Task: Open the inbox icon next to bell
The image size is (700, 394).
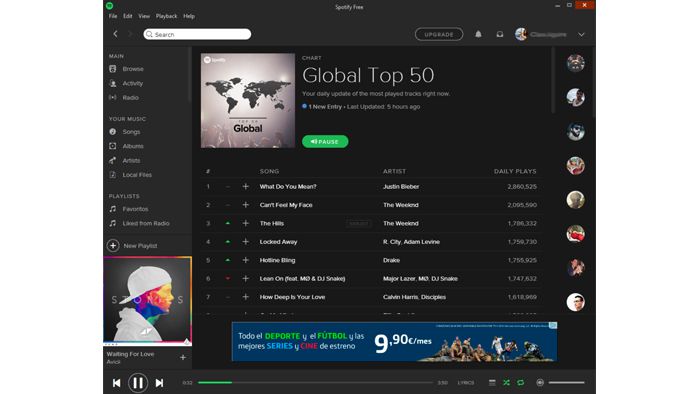Action: (x=500, y=34)
